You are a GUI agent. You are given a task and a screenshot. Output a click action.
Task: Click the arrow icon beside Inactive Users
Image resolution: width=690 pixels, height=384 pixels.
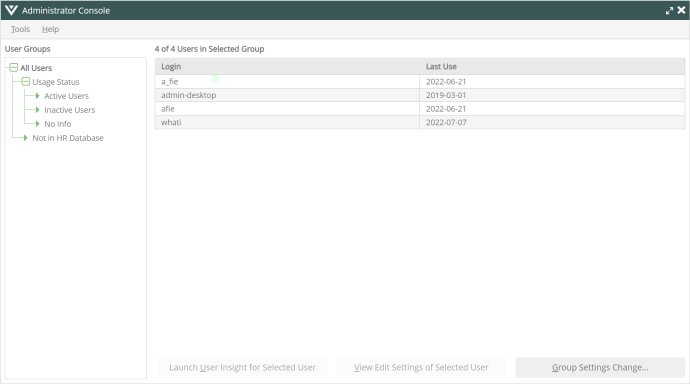[37, 110]
